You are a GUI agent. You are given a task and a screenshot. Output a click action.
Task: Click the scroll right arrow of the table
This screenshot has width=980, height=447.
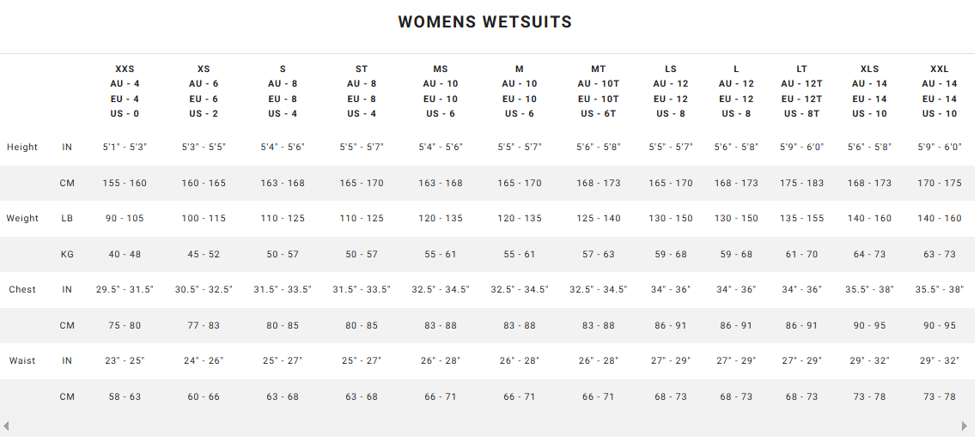(x=964, y=426)
